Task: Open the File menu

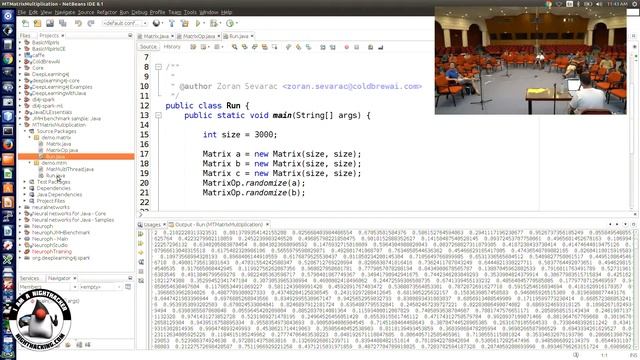Action: point(22,12)
